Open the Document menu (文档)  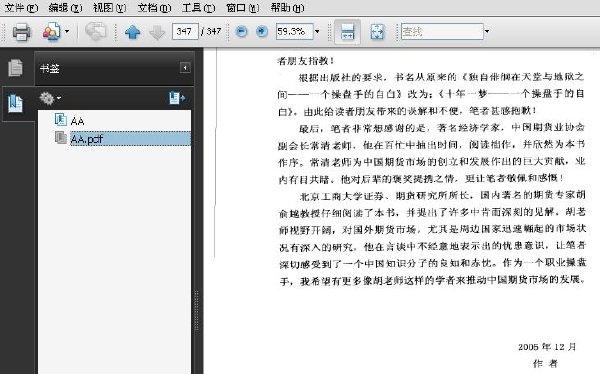click(154, 8)
